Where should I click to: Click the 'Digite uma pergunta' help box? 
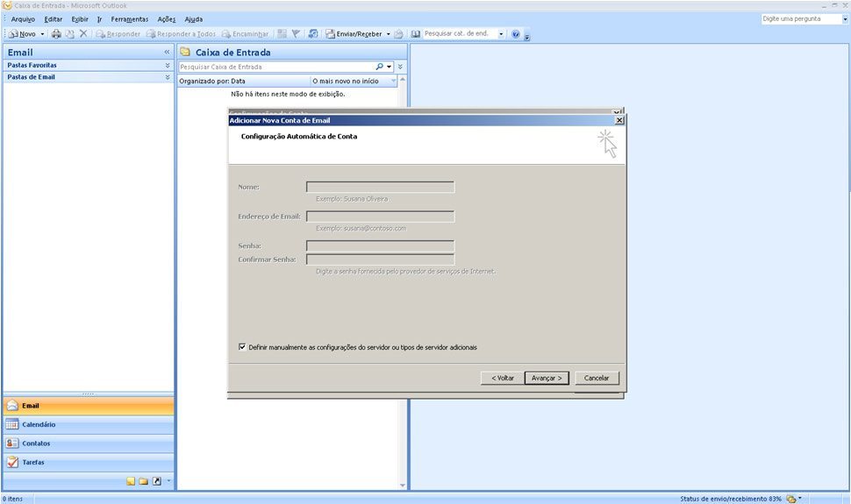pos(800,18)
